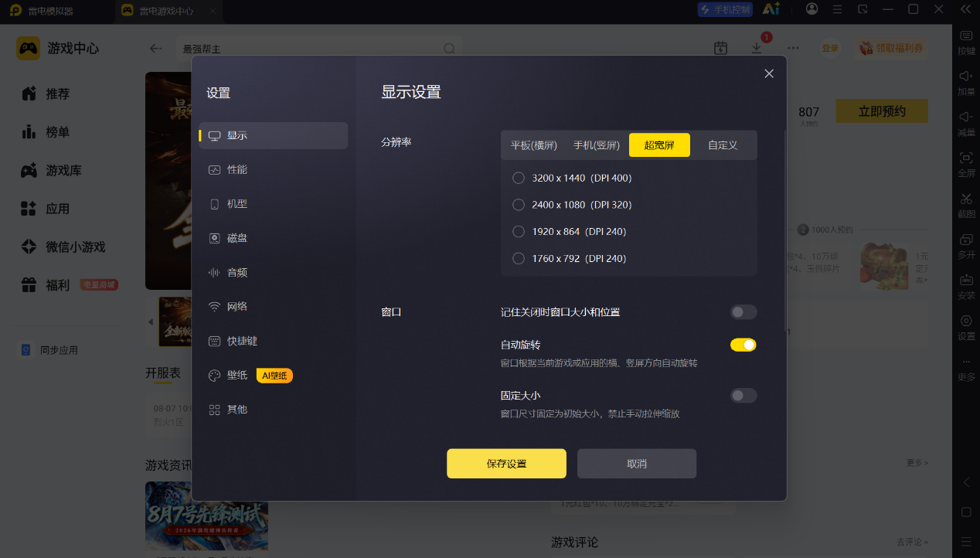Open the 网络 network settings section
The width and height of the screenshot is (980, 558).
click(274, 306)
